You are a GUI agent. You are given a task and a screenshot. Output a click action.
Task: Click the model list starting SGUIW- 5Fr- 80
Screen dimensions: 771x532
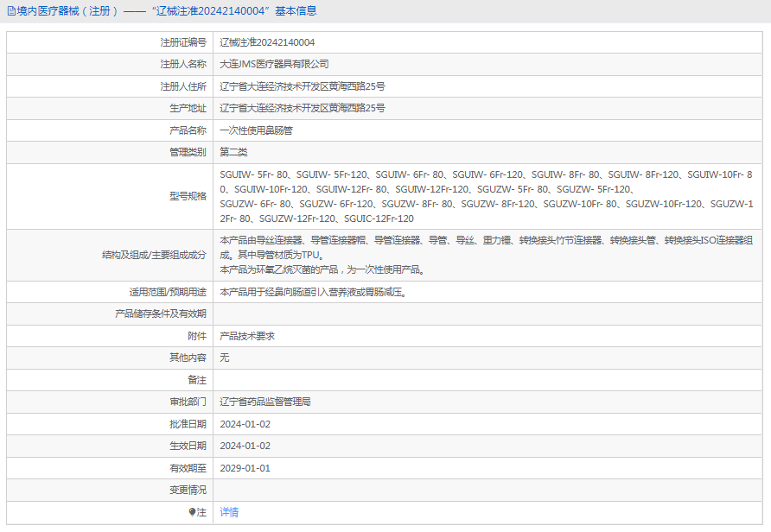(487, 197)
